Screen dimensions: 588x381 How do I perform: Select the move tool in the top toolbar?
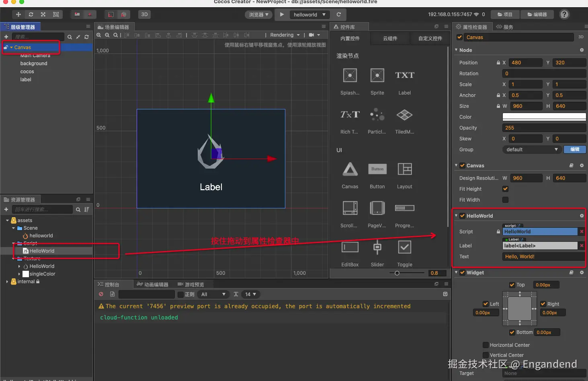pyautogui.click(x=18, y=14)
